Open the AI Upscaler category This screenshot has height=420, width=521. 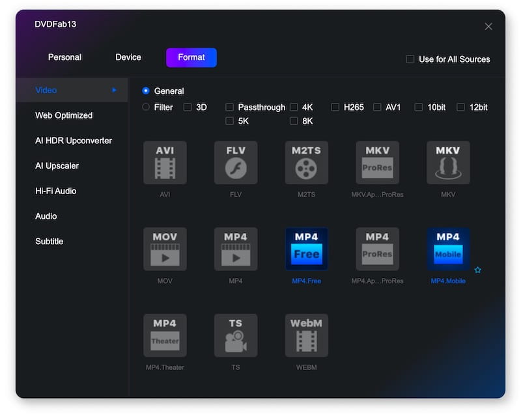pyautogui.click(x=57, y=166)
